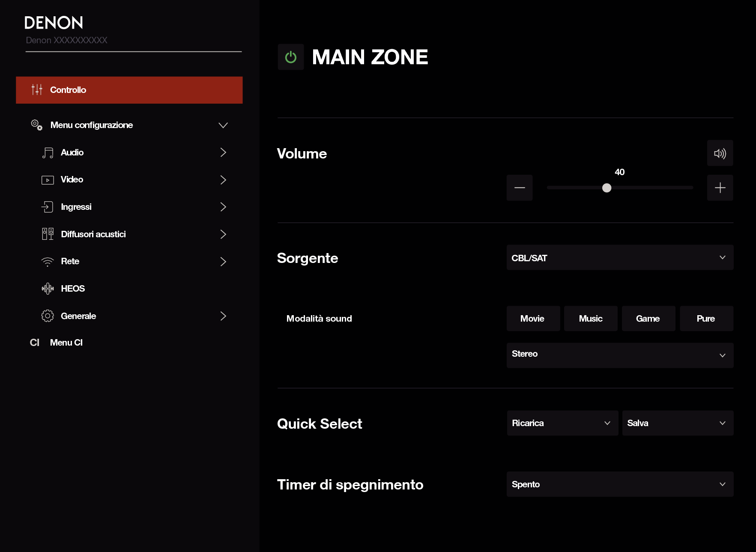
Task: Choose the Game sound mode
Action: [x=648, y=319]
